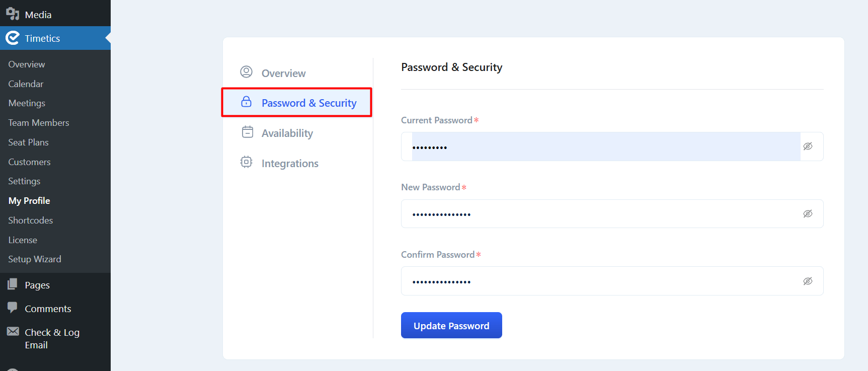This screenshot has height=371, width=868.
Task: Click the Check & Log Email envelope icon
Action: pyautogui.click(x=13, y=331)
